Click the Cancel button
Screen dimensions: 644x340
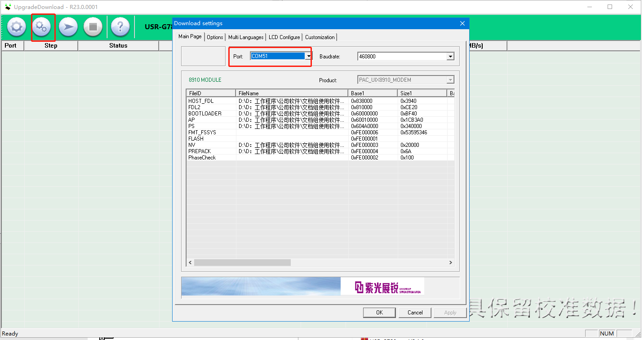click(415, 313)
